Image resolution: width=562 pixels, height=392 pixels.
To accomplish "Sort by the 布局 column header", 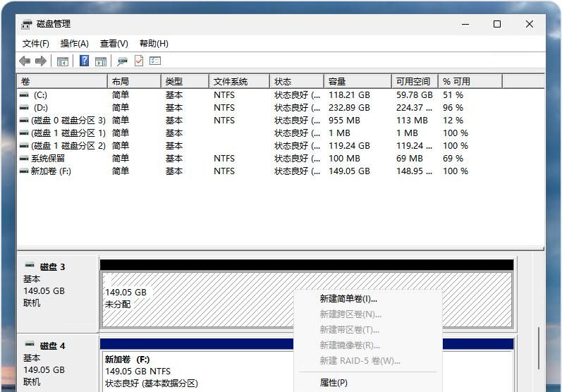I will pos(135,81).
